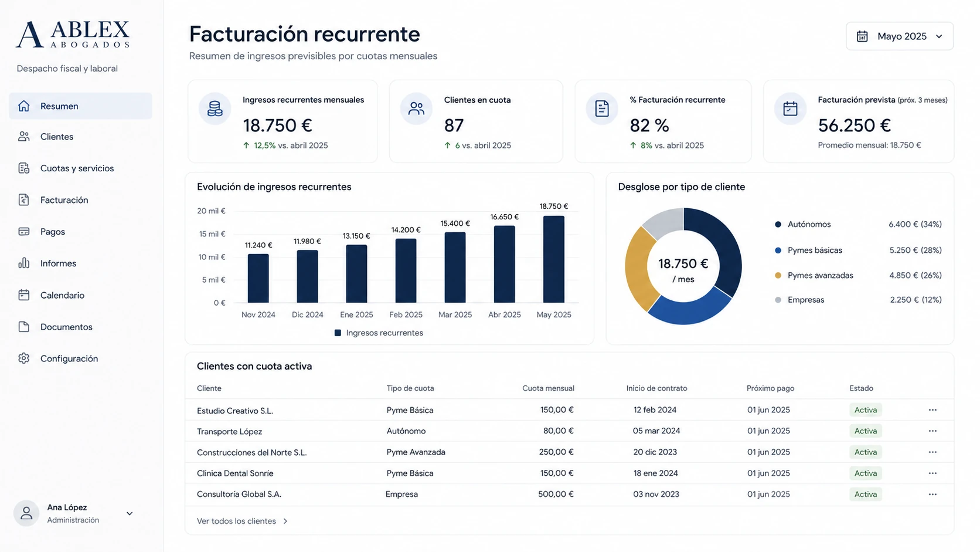The image size is (980, 552).
Task: Open Configuración settings entry
Action: tap(80, 358)
